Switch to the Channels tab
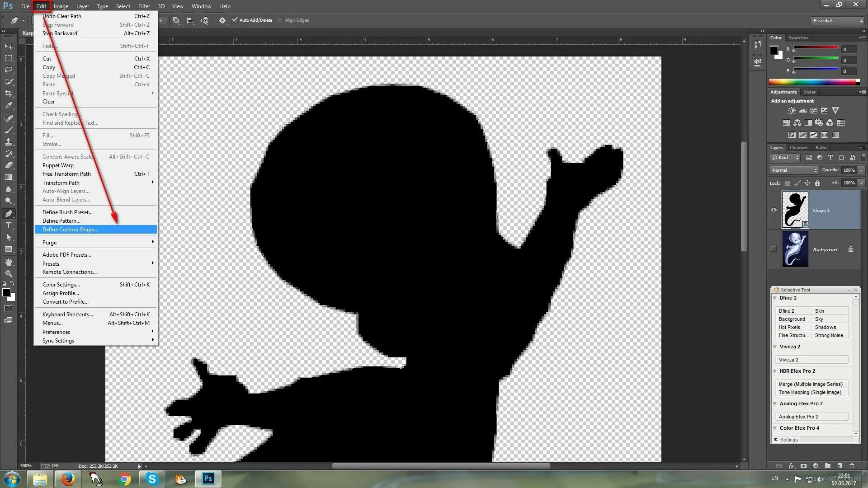The width and height of the screenshot is (868, 488). 798,148
